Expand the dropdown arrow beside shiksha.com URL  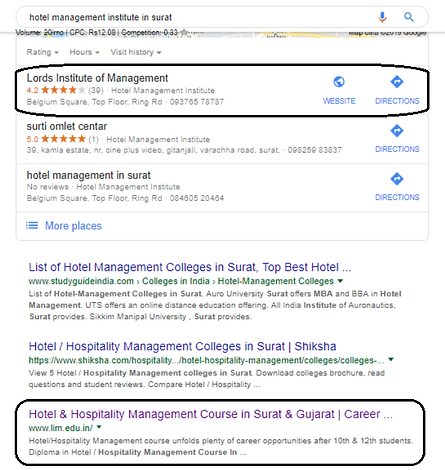391,360
